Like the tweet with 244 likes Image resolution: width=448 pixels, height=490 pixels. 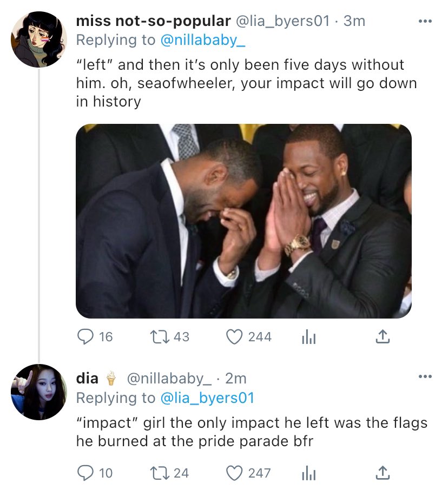234,337
